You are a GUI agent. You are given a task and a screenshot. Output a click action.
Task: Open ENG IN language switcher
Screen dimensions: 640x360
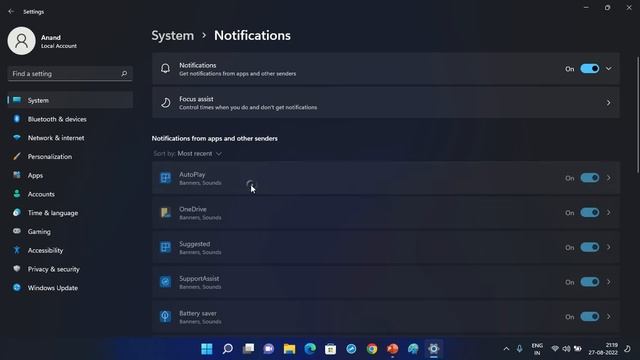pos(537,349)
